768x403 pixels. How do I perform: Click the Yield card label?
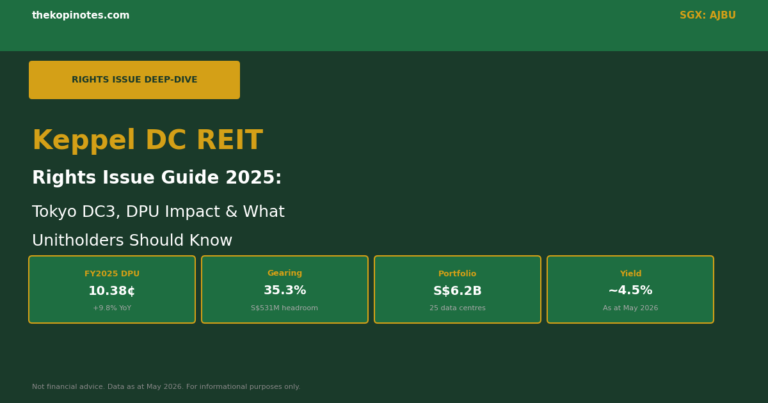pos(630,274)
